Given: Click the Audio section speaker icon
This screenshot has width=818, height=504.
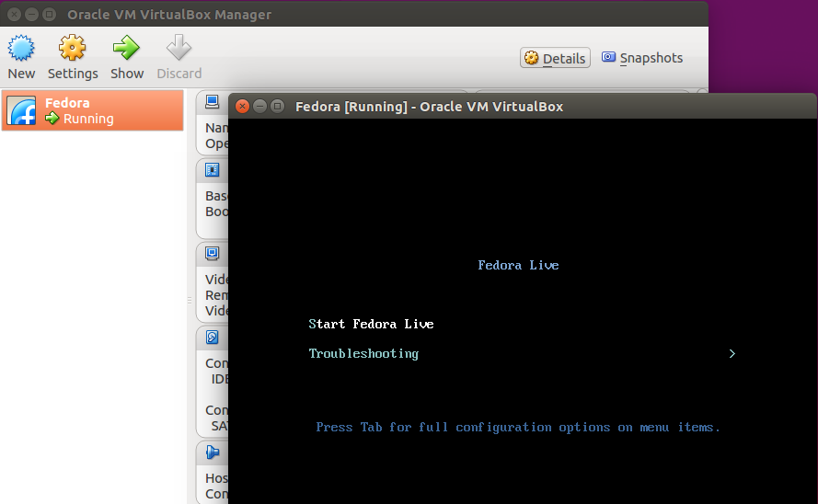Looking at the screenshot, I should [212, 452].
